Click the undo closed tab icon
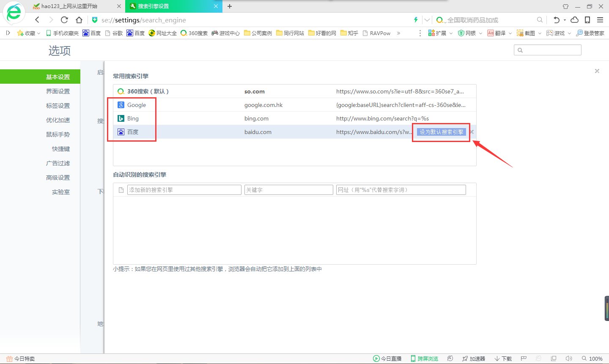Image resolution: width=609 pixels, height=364 pixels. pyautogui.click(x=556, y=20)
